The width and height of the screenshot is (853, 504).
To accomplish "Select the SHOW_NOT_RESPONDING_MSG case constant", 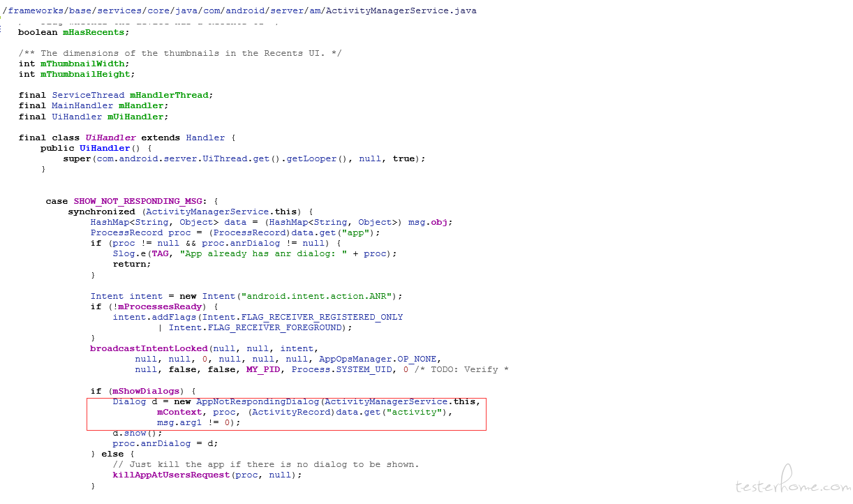I will pos(138,201).
